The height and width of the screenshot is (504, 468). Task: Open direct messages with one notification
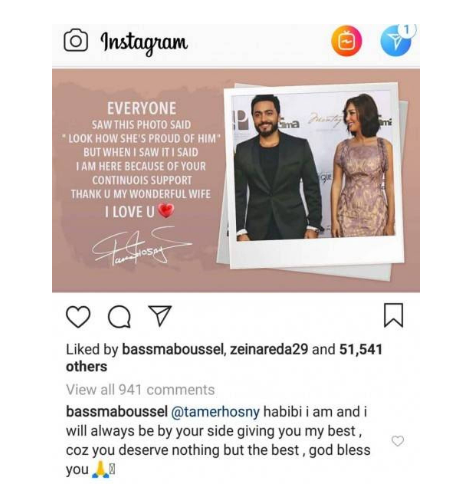point(396,41)
